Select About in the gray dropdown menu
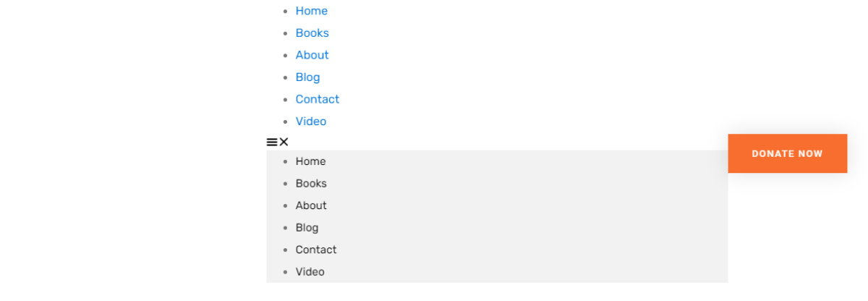 point(311,205)
